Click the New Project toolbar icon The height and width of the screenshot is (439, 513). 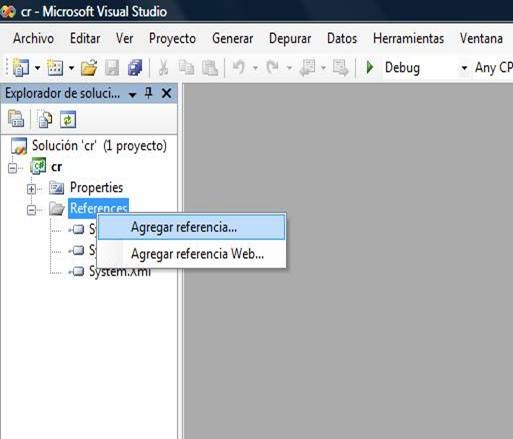point(21,68)
